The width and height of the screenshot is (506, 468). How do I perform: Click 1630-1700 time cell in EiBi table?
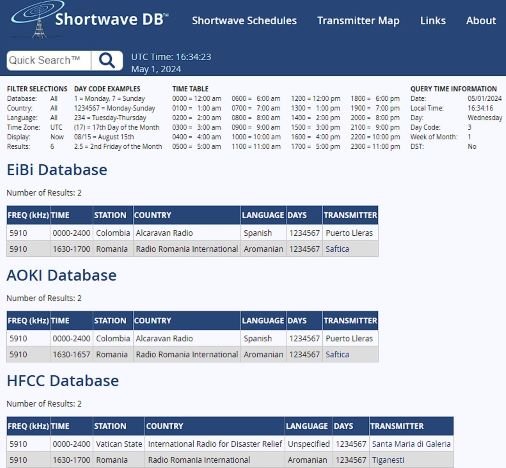71,249
